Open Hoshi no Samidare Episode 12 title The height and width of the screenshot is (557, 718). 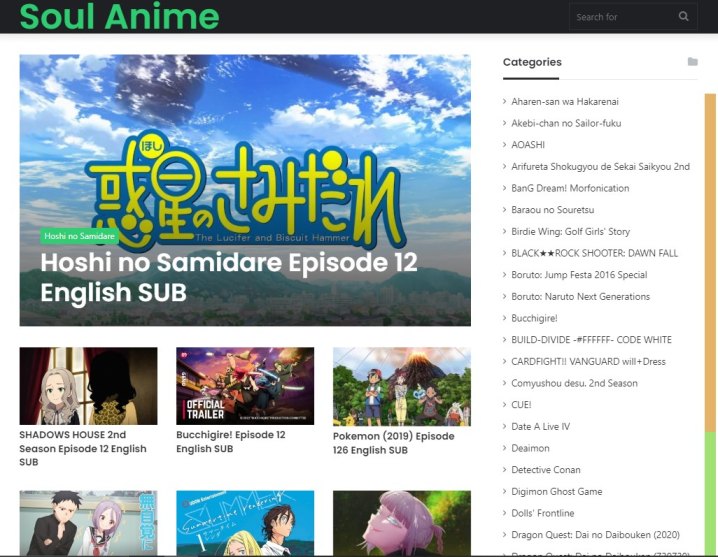click(x=228, y=277)
